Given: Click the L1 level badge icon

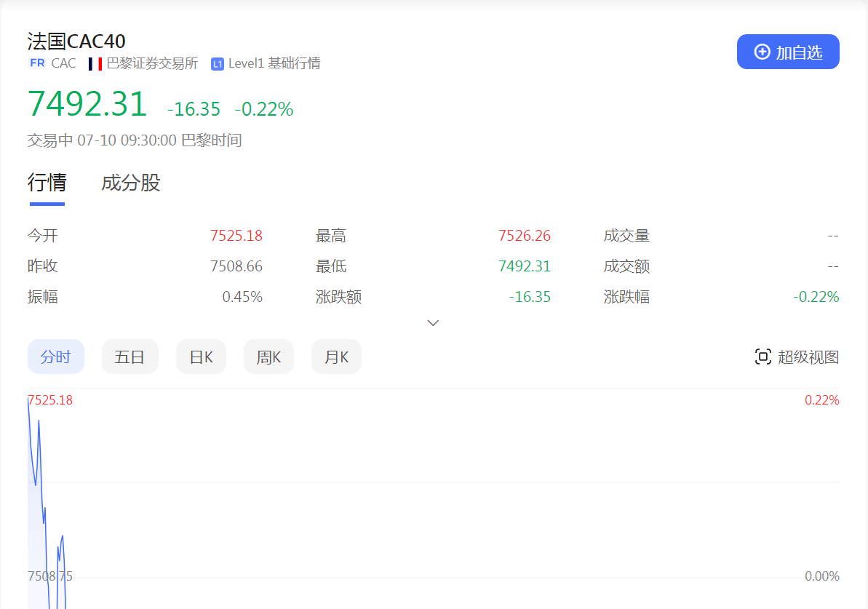Looking at the screenshot, I should (217, 64).
